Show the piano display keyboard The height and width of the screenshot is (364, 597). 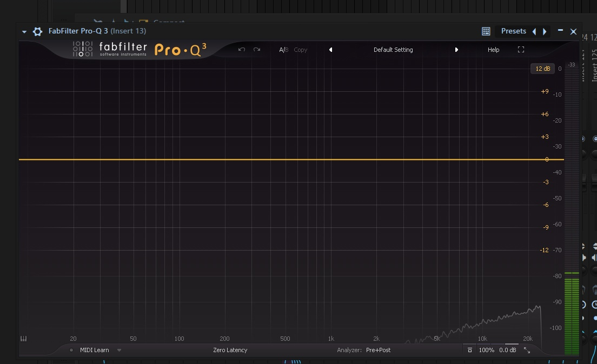(x=24, y=339)
